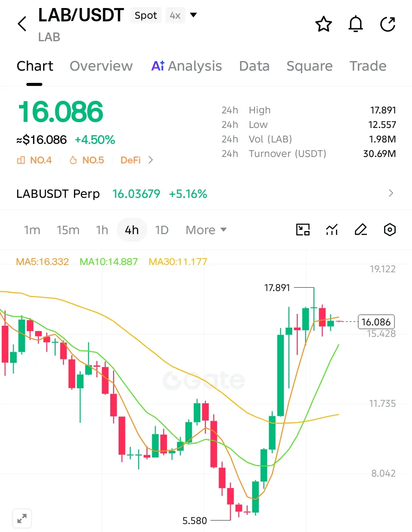The image size is (412, 532).
Task: Tap the 24h Vol value 1.98M
Action: pyautogui.click(x=382, y=139)
